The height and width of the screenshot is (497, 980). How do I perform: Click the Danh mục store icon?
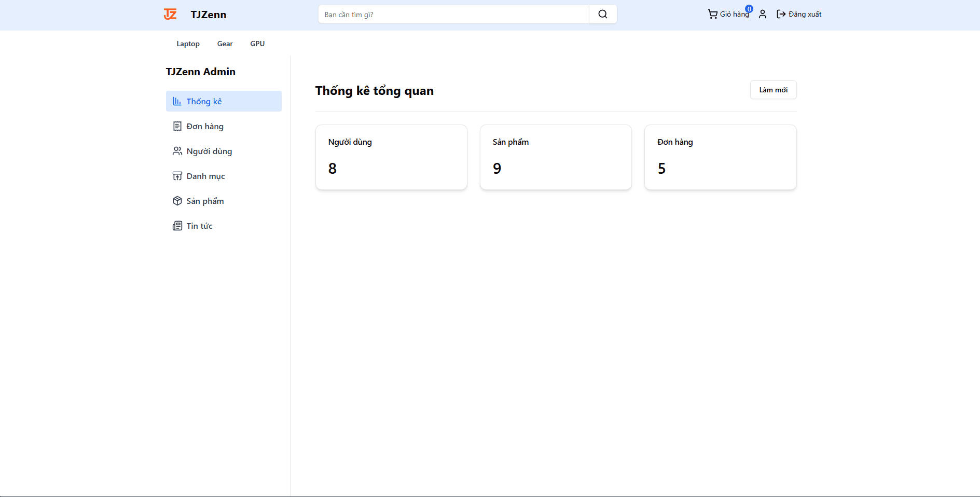pyautogui.click(x=177, y=176)
